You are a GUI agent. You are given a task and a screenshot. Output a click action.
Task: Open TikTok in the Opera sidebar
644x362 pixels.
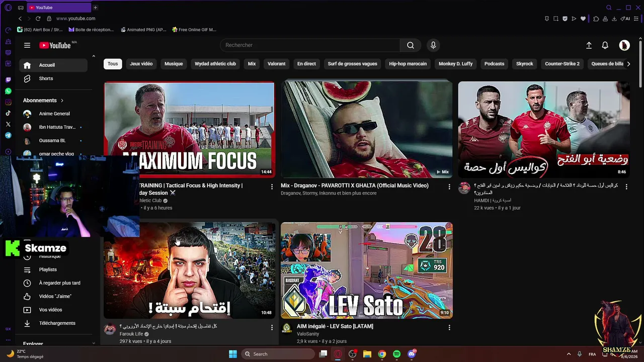click(8, 113)
